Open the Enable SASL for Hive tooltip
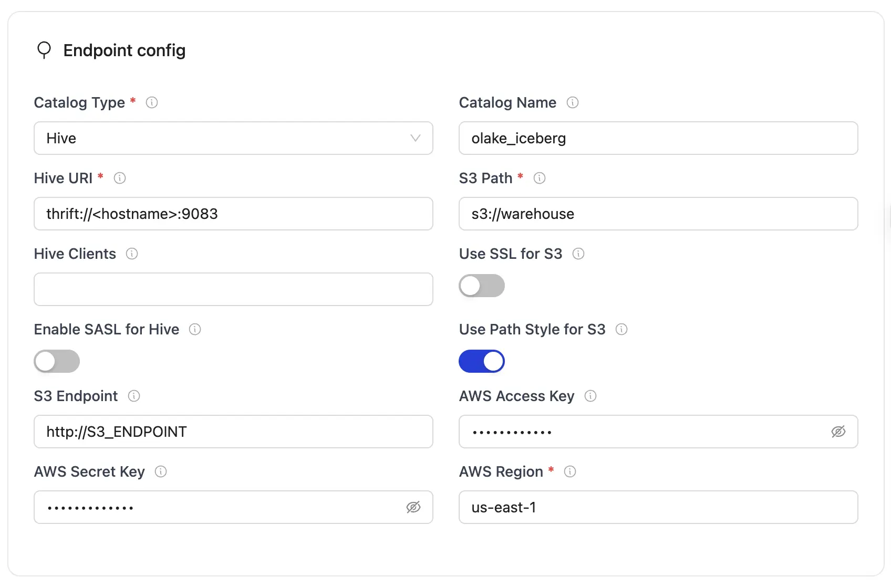 tap(195, 329)
